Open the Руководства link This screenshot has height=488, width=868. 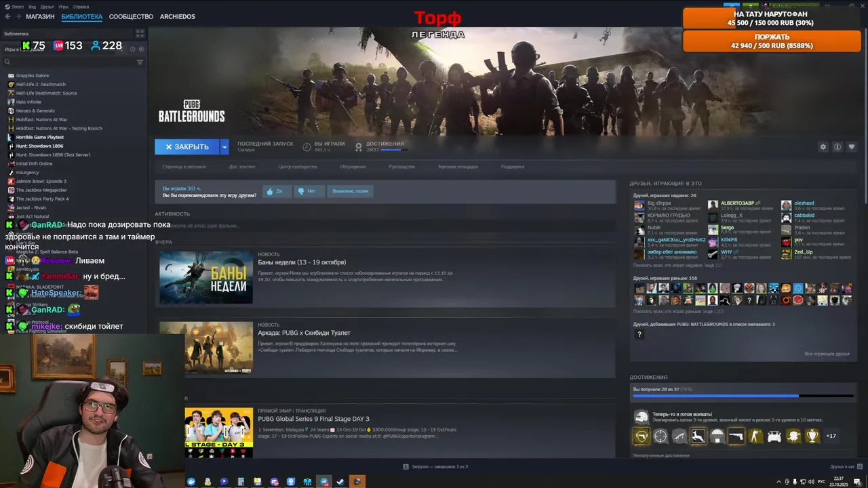(x=402, y=167)
